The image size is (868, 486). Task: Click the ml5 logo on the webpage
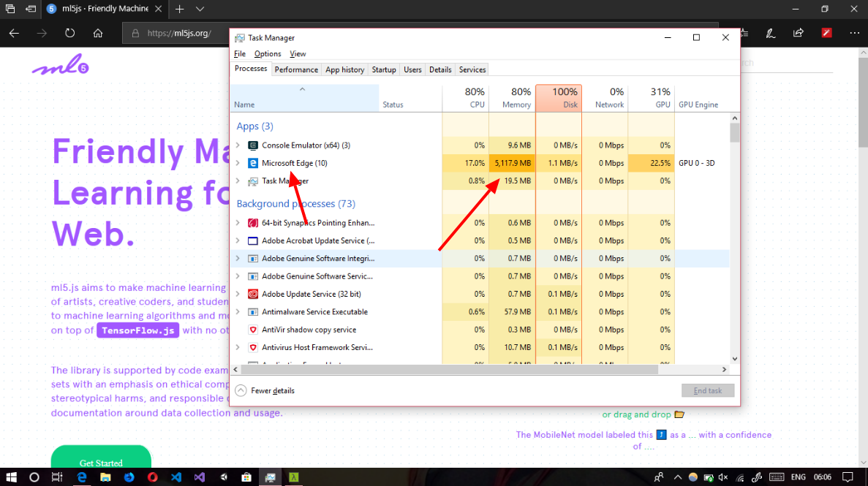pyautogui.click(x=60, y=66)
